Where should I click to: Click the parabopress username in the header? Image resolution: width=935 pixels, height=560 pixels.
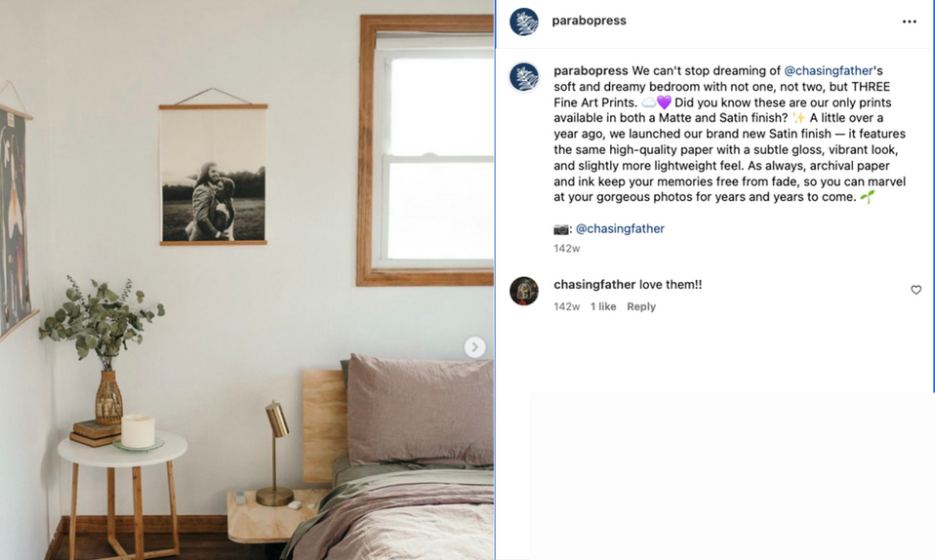click(589, 20)
